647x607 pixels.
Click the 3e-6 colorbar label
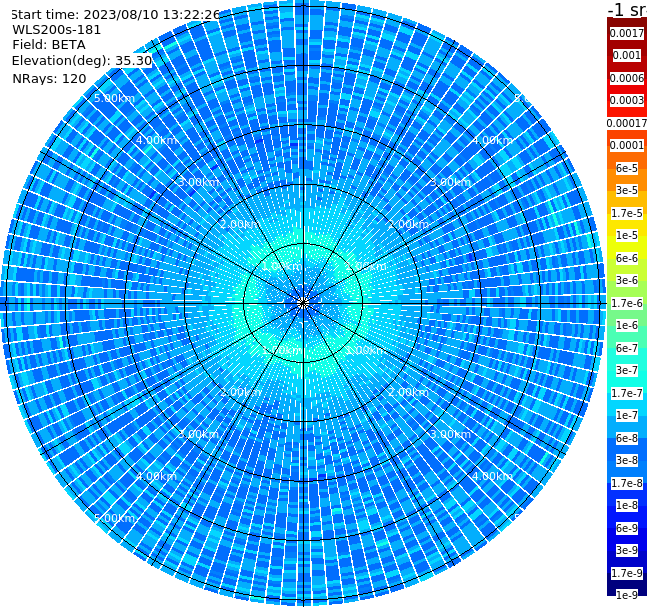click(x=627, y=280)
